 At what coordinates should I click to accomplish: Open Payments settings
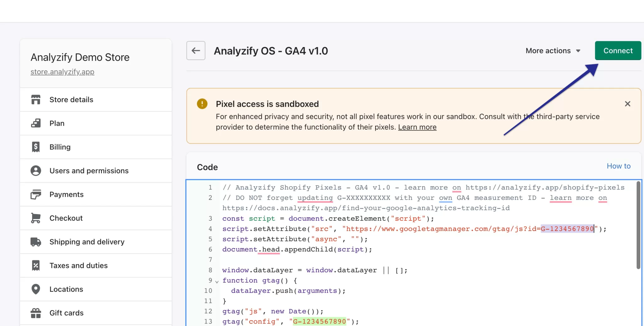tap(96, 194)
